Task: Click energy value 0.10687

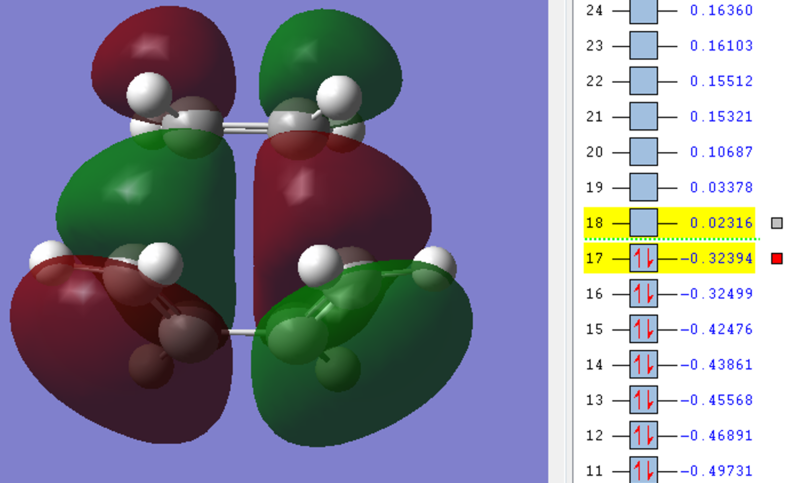Action: [721, 152]
